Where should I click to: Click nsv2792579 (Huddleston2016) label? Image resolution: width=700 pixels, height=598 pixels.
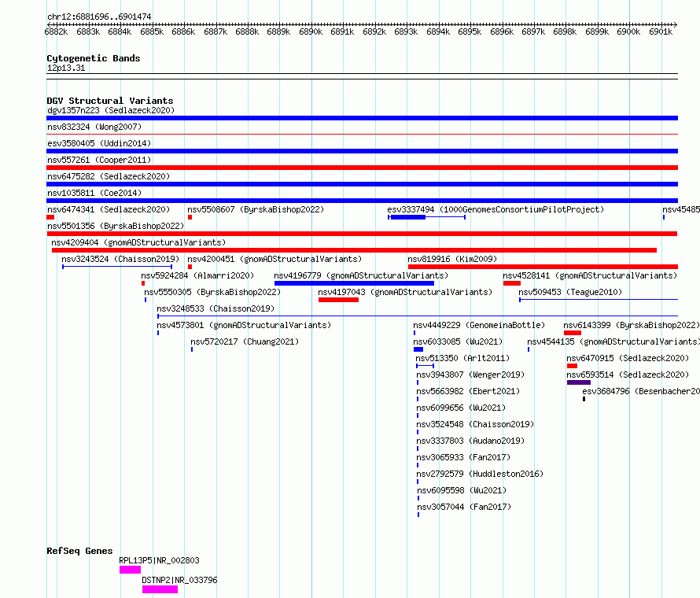point(480,474)
